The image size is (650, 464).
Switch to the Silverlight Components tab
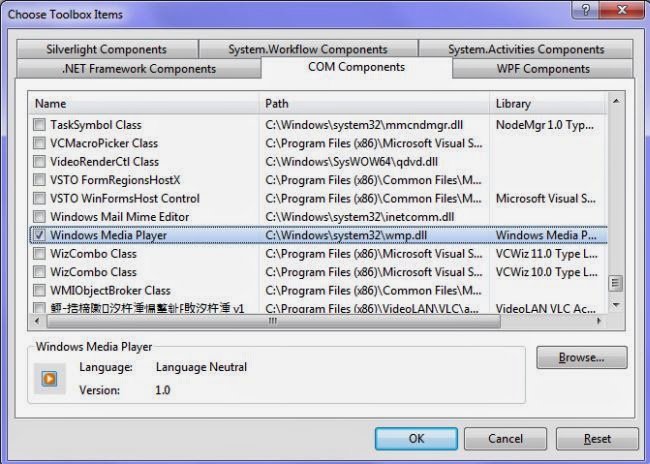[x=107, y=49]
